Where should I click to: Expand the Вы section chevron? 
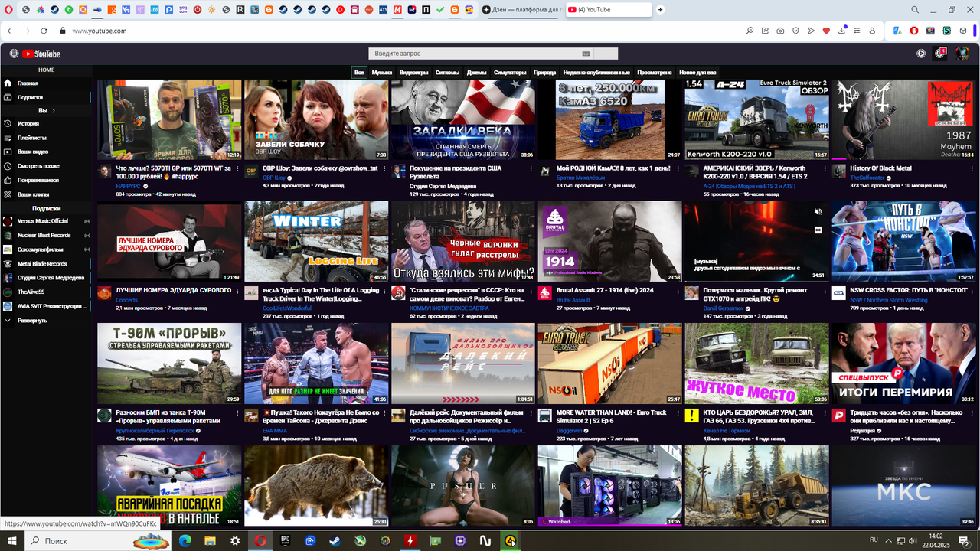(x=53, y=111)
